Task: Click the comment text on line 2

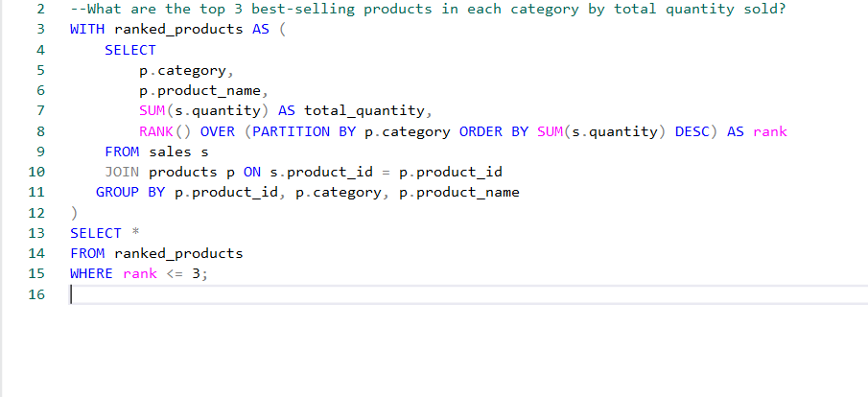Action: [428, 10]
